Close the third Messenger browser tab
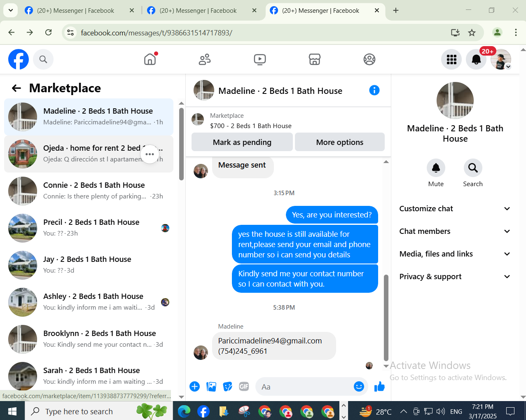The image size is (526, 420). click(377, 11)
